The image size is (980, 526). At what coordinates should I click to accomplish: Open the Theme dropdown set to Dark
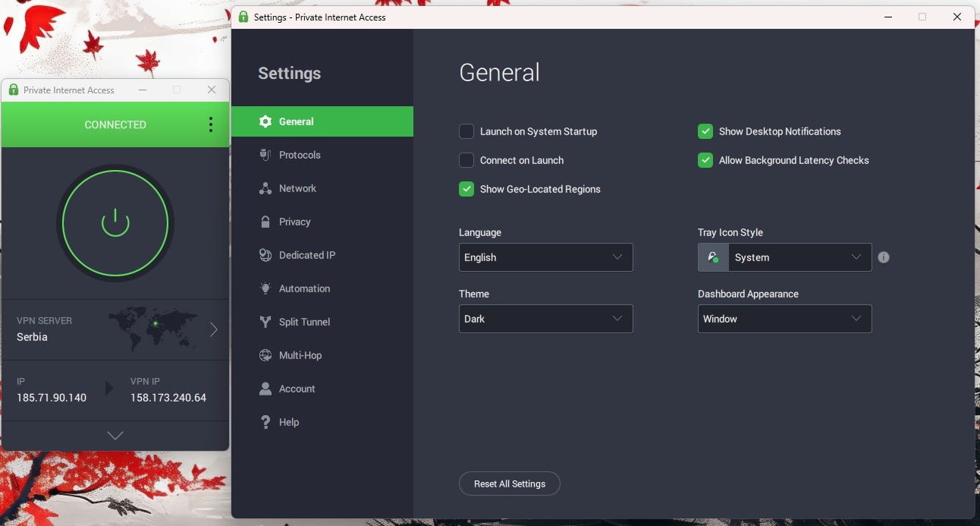tap(545, 319)
